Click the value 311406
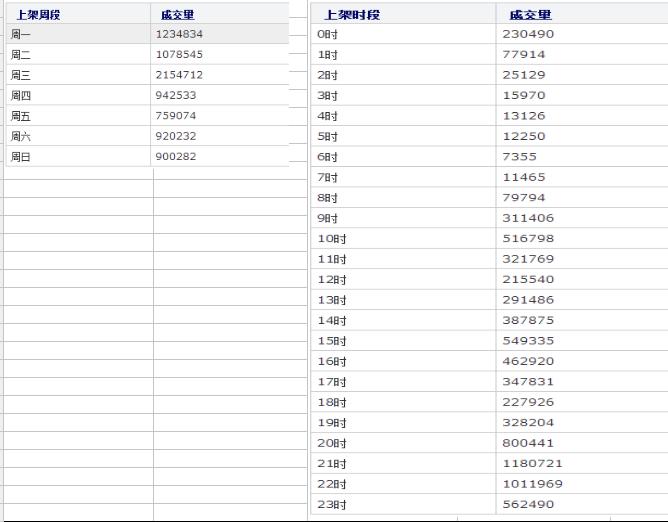The width and height of the screenshot is (668, 522). click(x=528, y=218)
